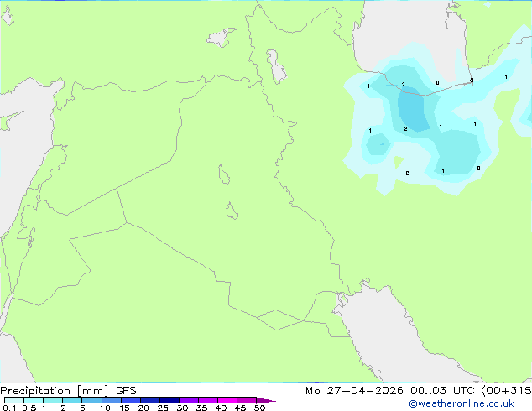Select the legend swatch between 10 and 15
Screen dimensions: 532x411
coord(112,400)
